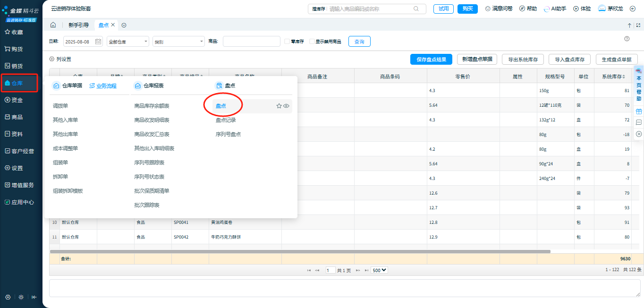Open the 类别 category dropdown
Viewport: 644px width, 308px height.
pos(178,42)
